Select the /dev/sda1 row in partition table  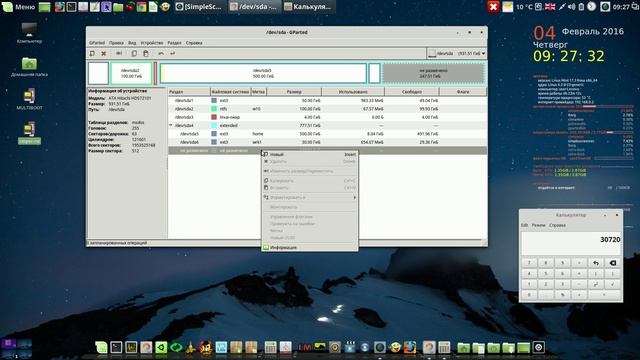coord(327,100)
